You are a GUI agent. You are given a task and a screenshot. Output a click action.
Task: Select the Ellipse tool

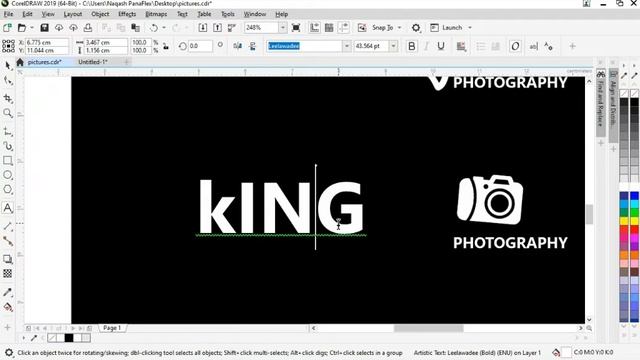pyautogui.click(x=8, y=175)
